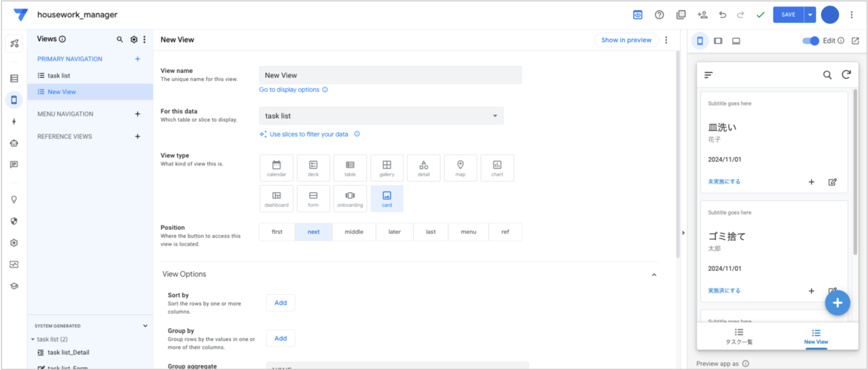
Task: Add a Group by column
Action: 281,338
